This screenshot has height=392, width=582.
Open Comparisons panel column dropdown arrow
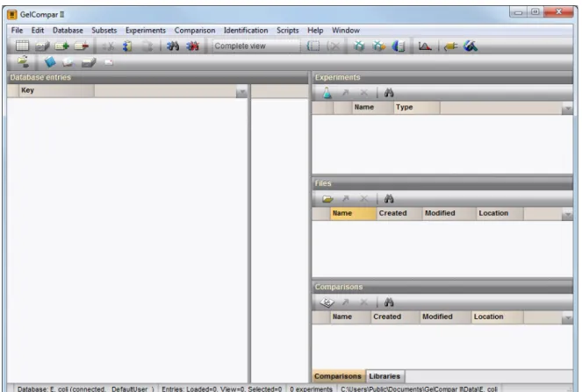(x=568, y=317)
